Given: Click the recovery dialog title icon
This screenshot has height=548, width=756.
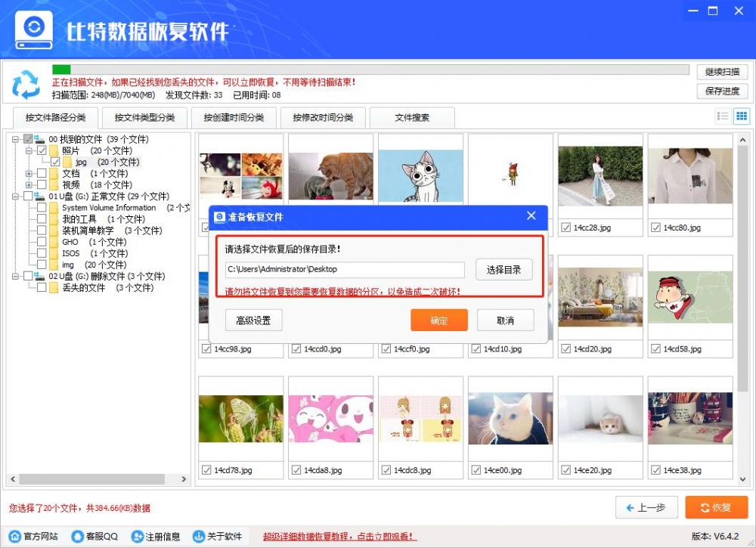Looking at the screenshot, I should (219, 218).
